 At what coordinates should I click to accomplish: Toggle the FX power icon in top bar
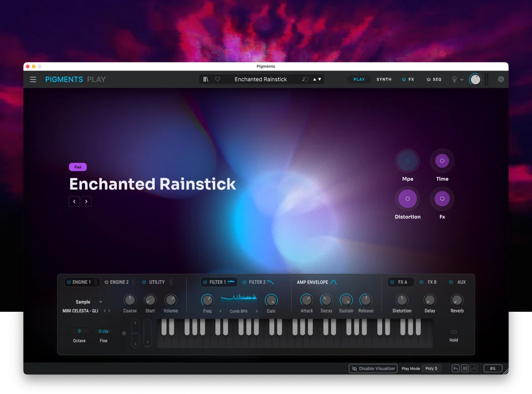[x=404, y=79]
